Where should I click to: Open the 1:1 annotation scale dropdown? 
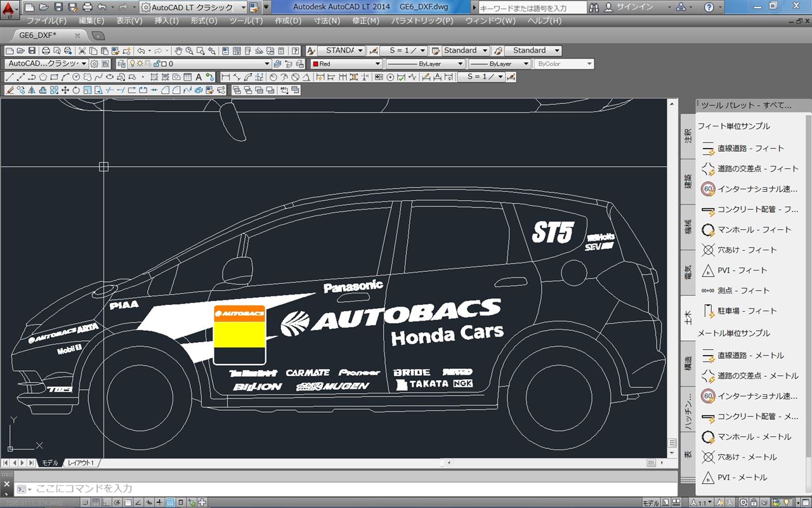coord(701,502)
